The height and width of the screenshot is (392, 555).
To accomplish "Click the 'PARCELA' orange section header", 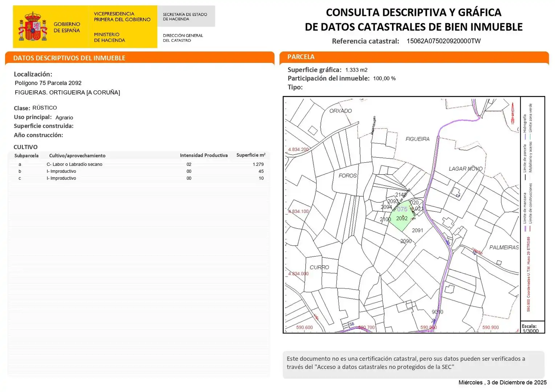I will point(414,57).
